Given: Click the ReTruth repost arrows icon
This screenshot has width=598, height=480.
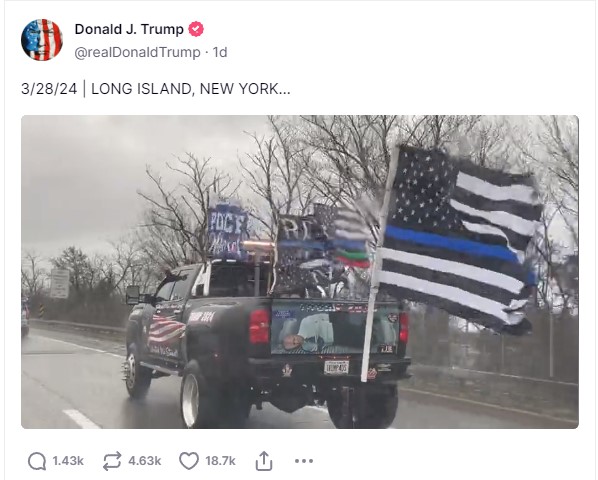Looking at the screenshot, I should click(x=113, y=461).
